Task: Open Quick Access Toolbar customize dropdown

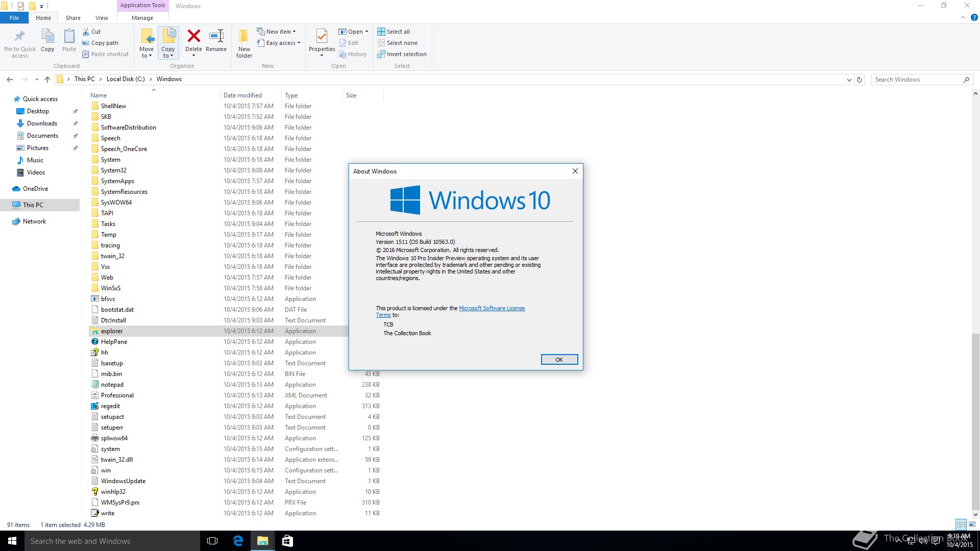Action: tap(41, 6)
